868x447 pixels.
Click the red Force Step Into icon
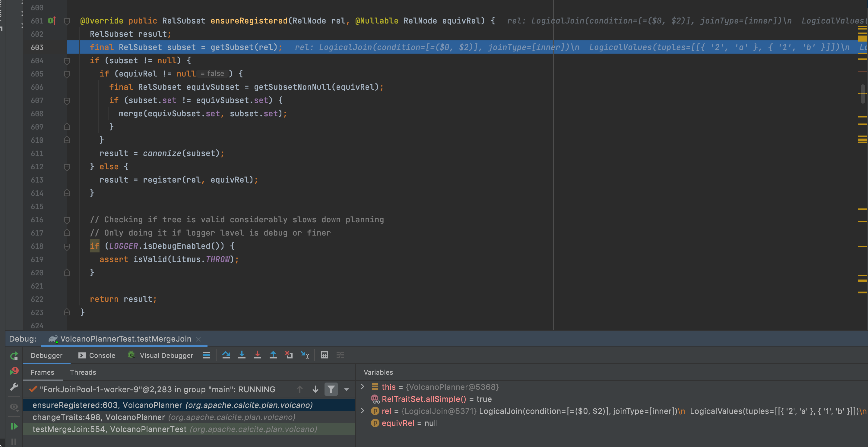point(258,355)
